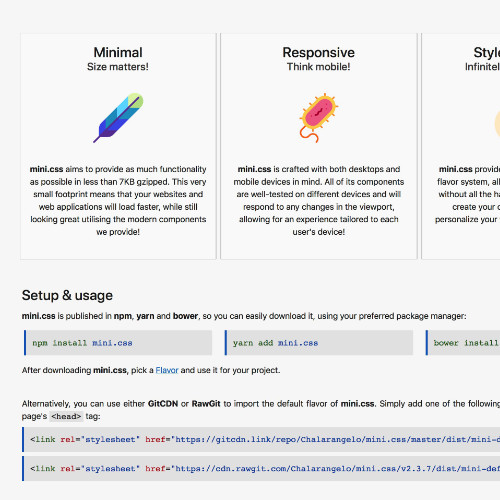Click the Size matters! subtitle
The height and width of the screenshot is (500, 500).
click(x=118, y=67)
